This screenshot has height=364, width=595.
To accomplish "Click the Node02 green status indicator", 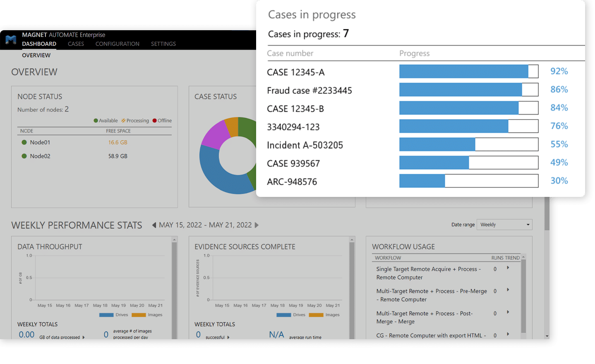I will 24,156.
